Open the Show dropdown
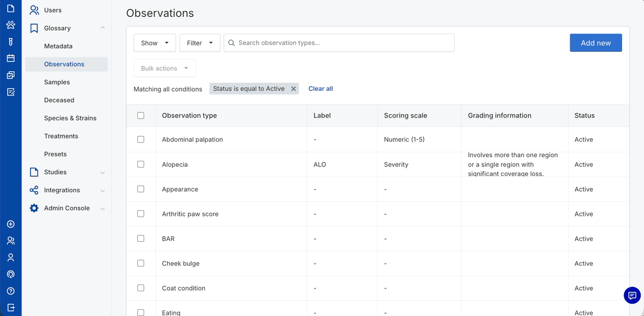The image size is (644, 316). (x=154, y=43)
